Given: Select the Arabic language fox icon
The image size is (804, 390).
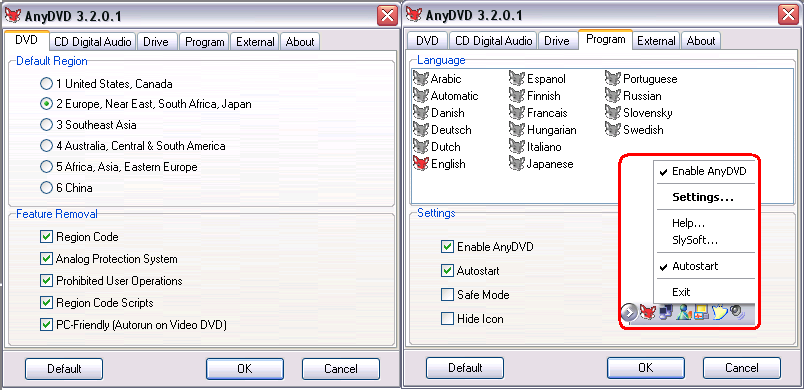Looking at the screenshot, I should click(420, 78).
